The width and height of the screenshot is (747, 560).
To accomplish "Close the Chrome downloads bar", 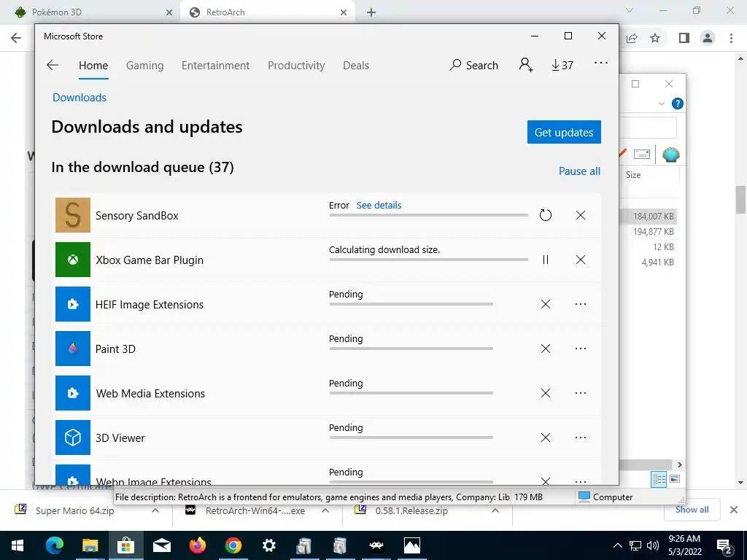I will (734, 510).
